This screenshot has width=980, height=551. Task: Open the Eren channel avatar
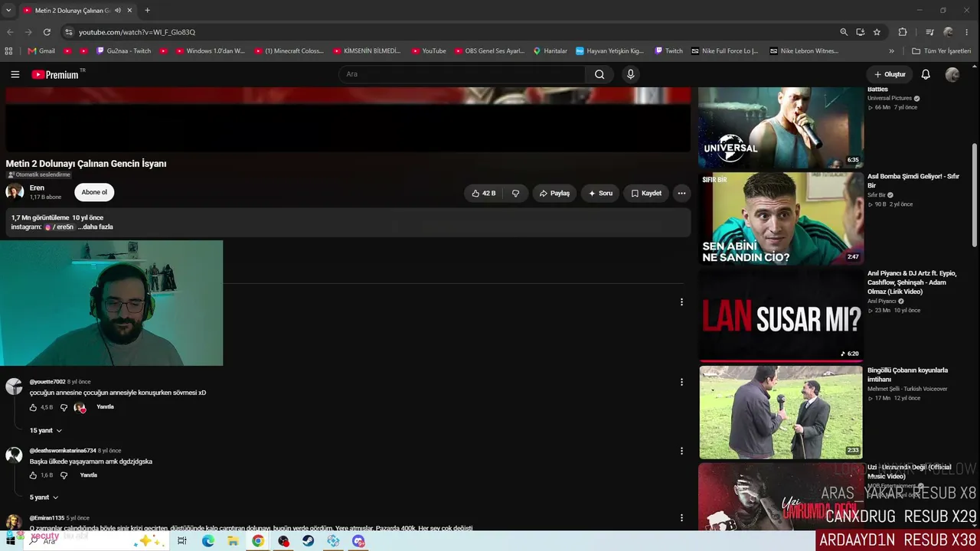click(15, 192)
